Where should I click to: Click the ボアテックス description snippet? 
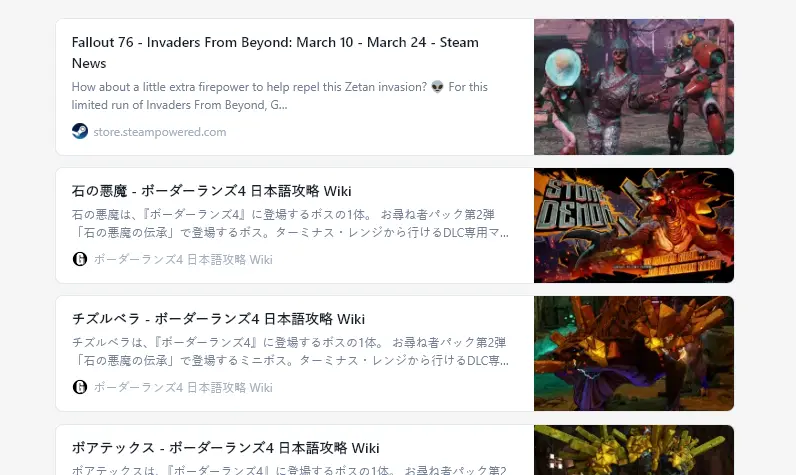tap(289, 469)
